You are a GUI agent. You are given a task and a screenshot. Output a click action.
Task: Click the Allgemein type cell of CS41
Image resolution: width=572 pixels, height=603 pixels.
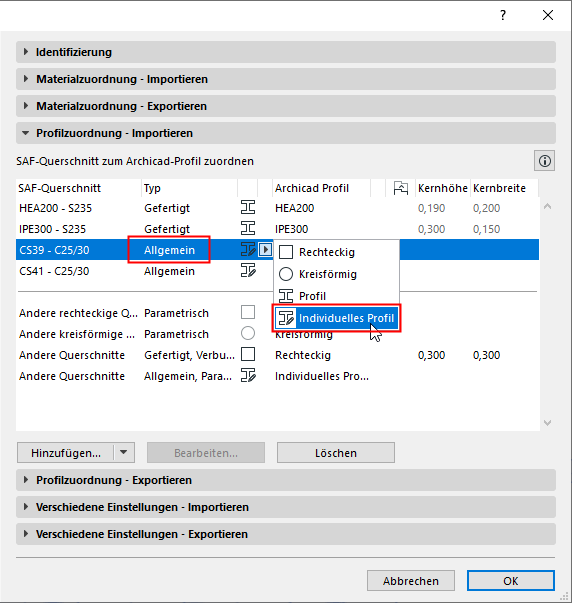(x=169, y=271)
